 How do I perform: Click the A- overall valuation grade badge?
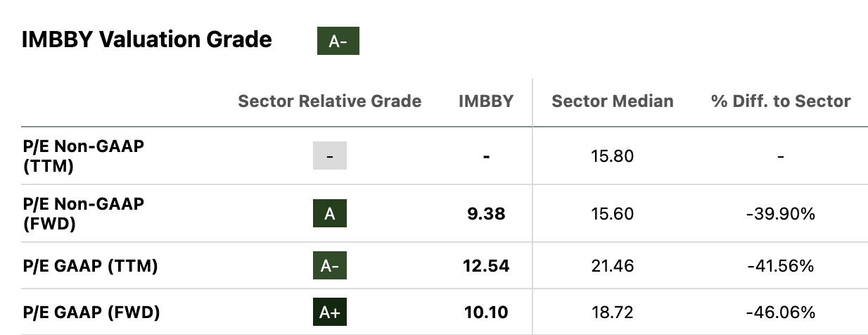point(338,41)
